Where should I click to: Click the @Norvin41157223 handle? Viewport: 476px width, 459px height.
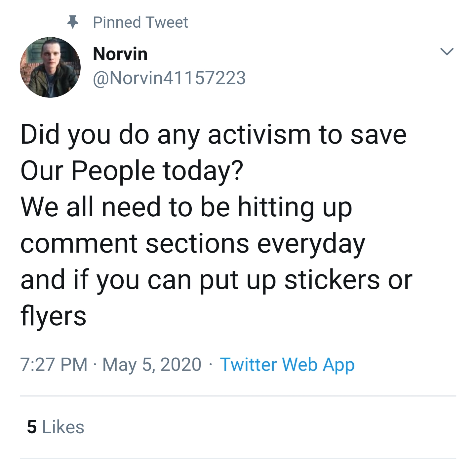point(169,78)
